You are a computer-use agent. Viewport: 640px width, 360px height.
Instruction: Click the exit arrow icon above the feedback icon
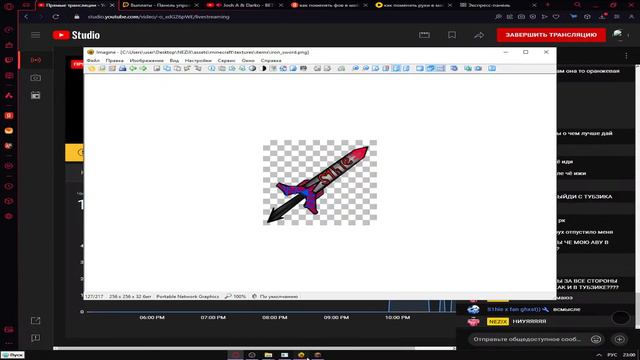36,320
